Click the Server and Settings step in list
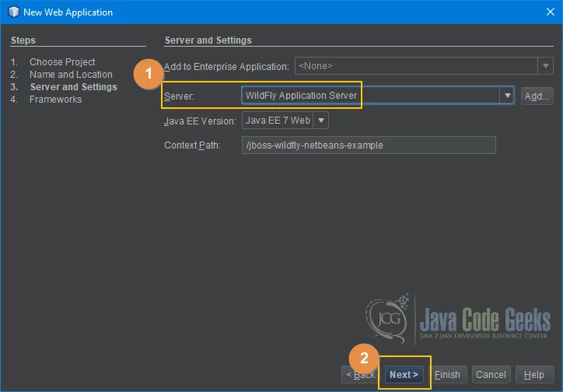 (x=73, y=87)
